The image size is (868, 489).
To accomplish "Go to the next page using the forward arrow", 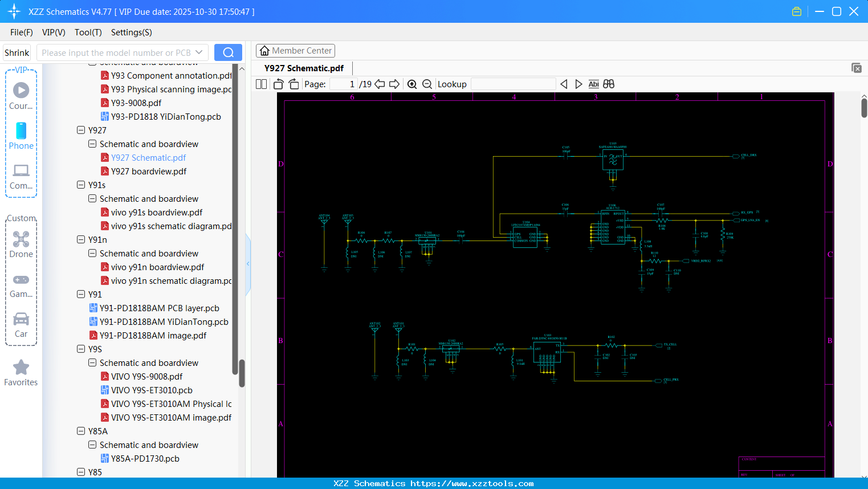I will (x=394, y=84).
